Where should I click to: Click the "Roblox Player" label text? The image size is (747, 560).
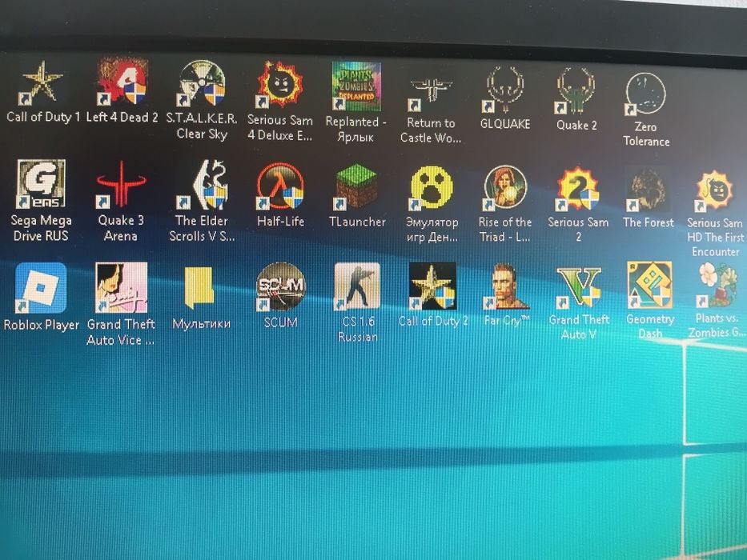(x=41, y=326)
